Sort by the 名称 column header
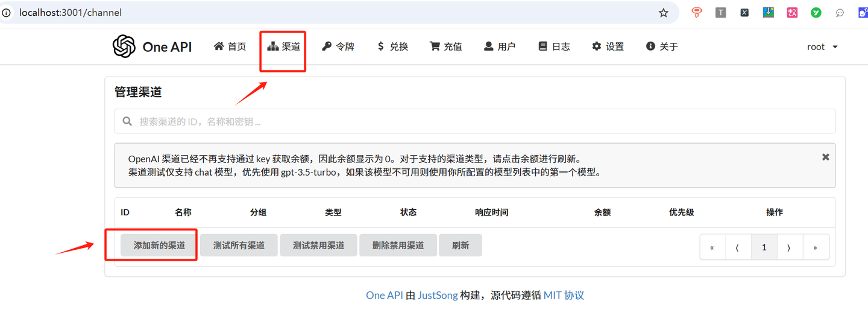868x321 pixels. tap(183, 212)
